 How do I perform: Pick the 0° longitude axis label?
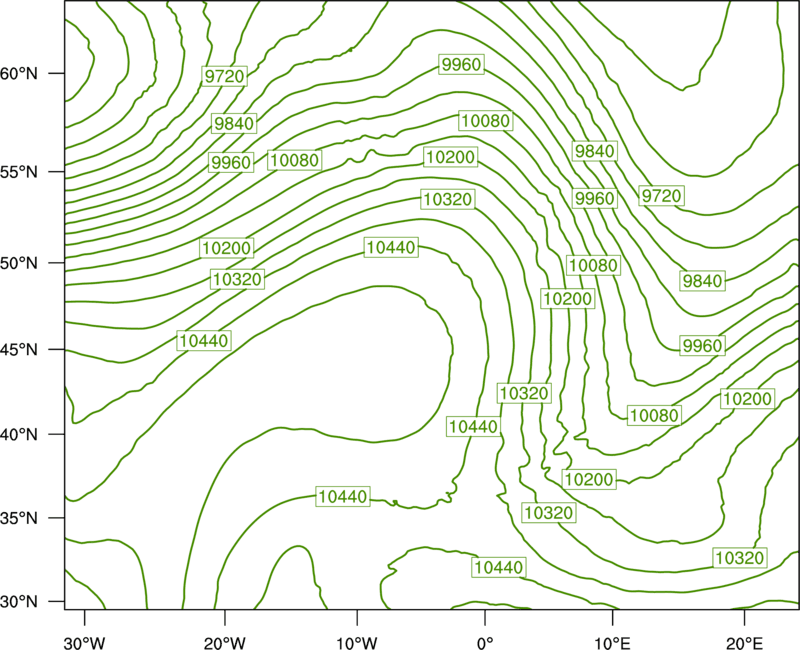click(x=485, y=642)
